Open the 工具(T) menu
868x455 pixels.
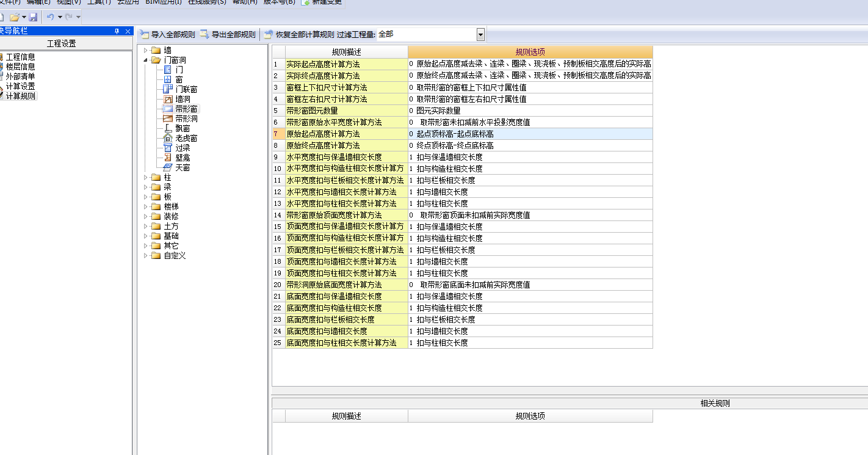click(99, 2)
